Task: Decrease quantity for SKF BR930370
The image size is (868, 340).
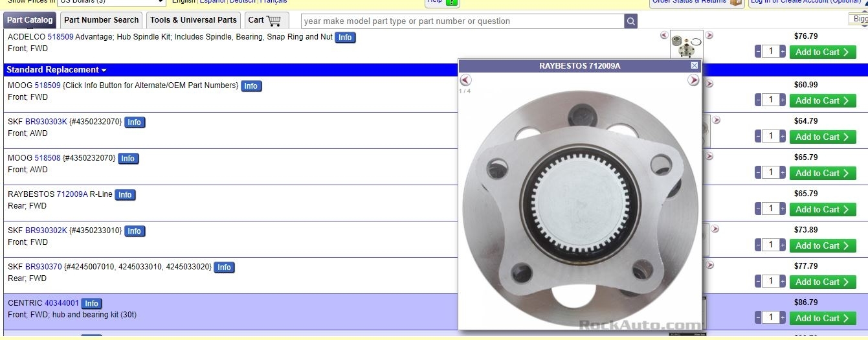Action: tap(758, 282)
